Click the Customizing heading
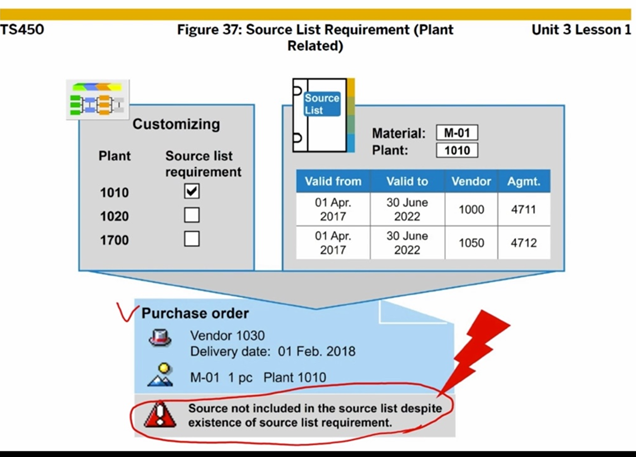Viewport: 636px width, 457px height. (x=176, y=124)
